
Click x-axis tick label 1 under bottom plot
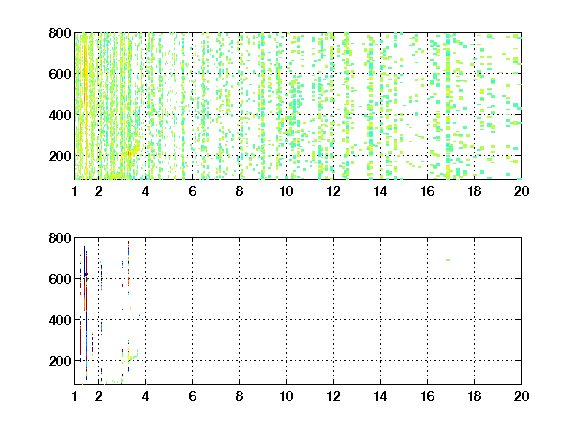[75, 396]
